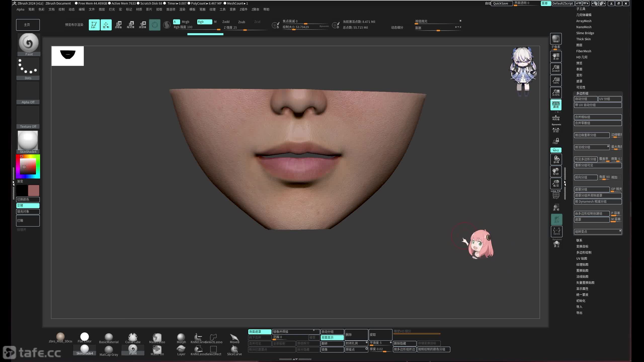Open the Texture Off selector
The width and height of the screenshot is (644, 362).
pyautogui.click(x=28, y=117)
